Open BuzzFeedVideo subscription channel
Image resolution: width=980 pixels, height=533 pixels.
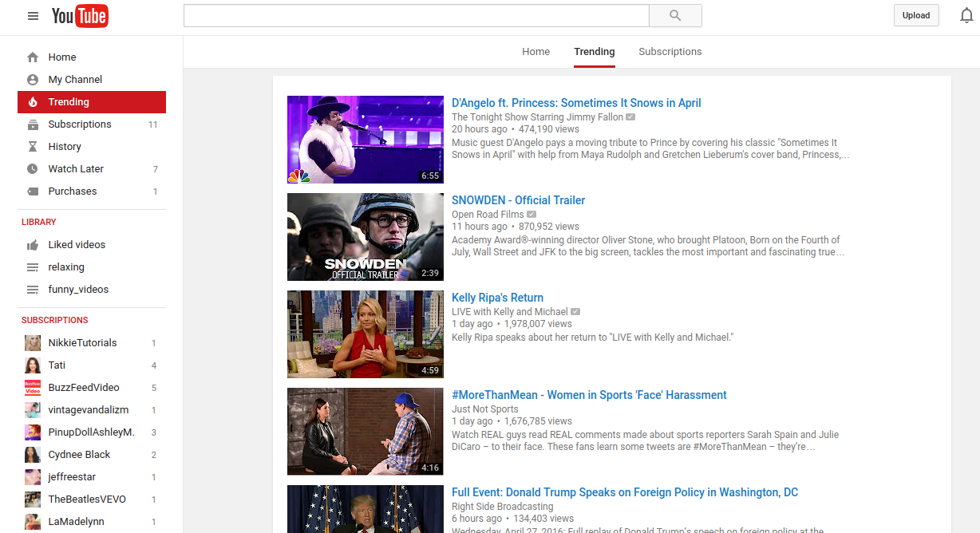84,388
